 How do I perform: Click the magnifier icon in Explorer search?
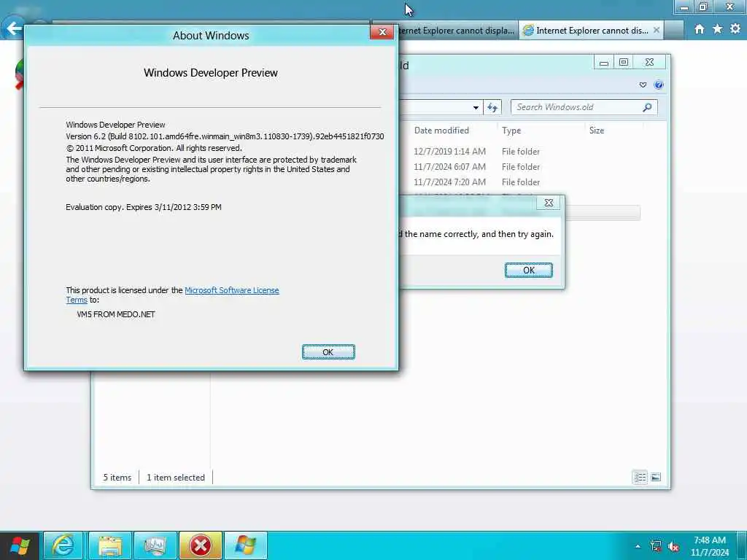click(x=647, y=107)
